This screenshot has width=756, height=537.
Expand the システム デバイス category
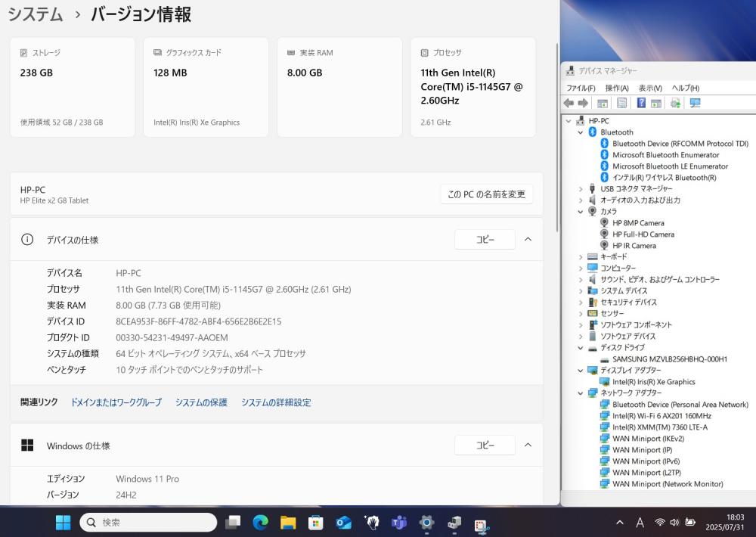coord(581,291)
